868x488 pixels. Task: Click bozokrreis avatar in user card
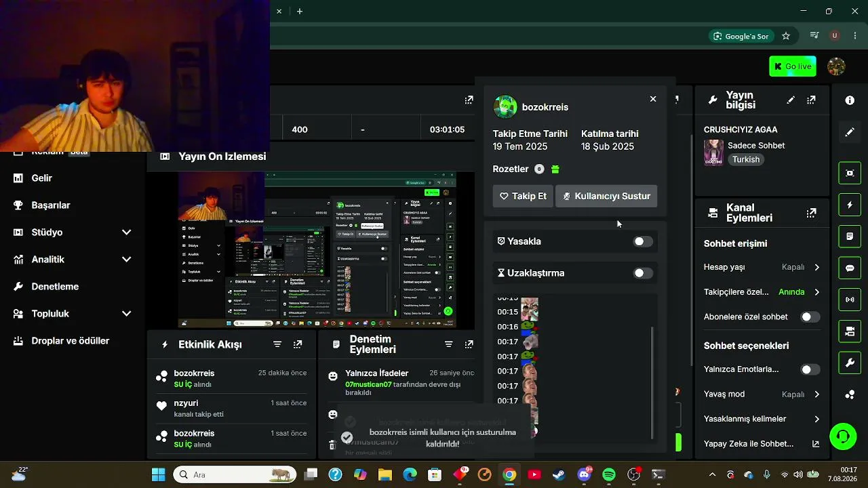505,107
